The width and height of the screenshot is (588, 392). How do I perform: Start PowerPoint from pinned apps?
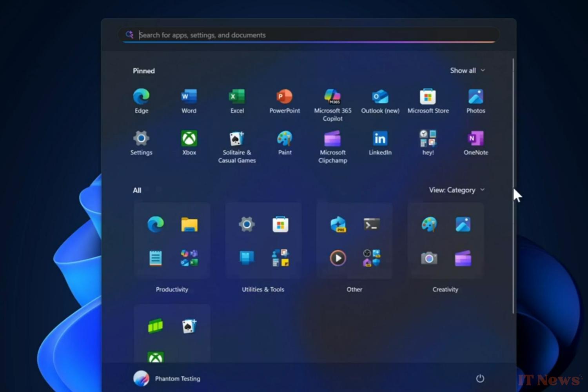coord(285,101)
